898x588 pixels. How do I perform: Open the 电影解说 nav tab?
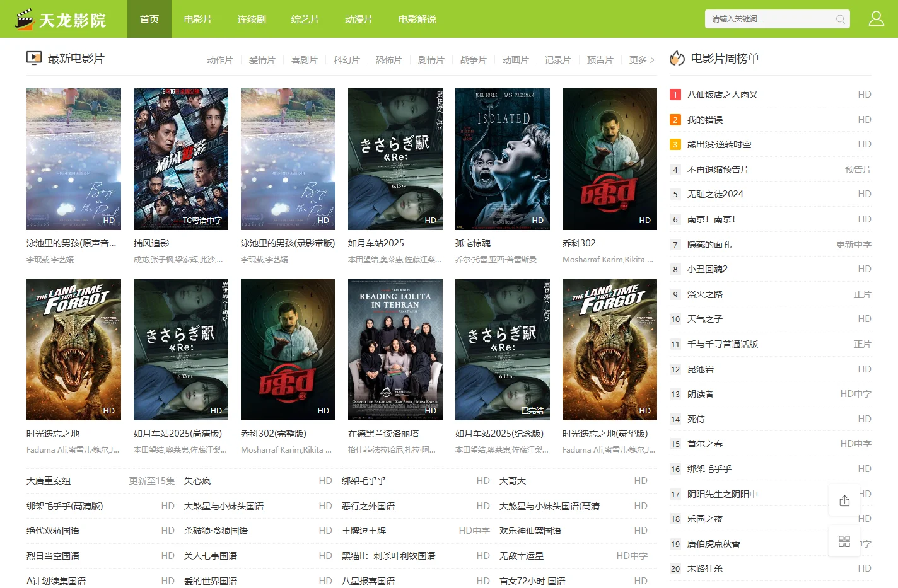coord(417,19)
